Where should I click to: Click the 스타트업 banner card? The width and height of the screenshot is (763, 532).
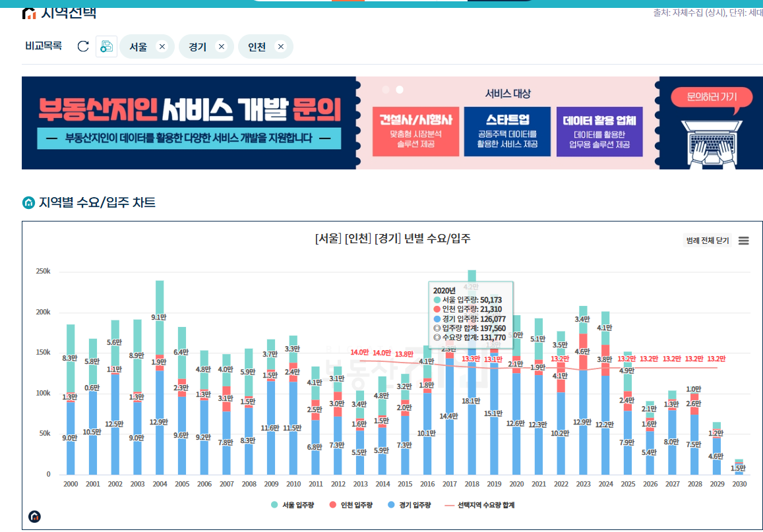pyautogui.click(x=507, y=131)
